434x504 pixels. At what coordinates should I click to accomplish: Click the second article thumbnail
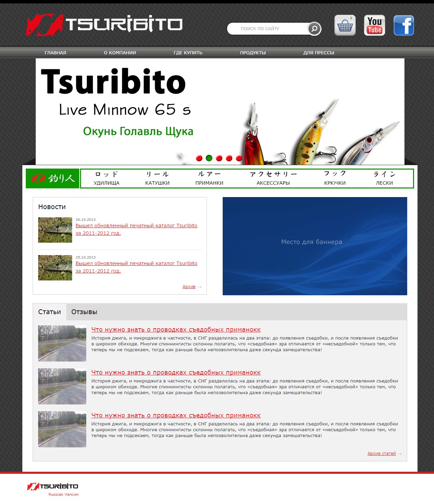(62, 386)
